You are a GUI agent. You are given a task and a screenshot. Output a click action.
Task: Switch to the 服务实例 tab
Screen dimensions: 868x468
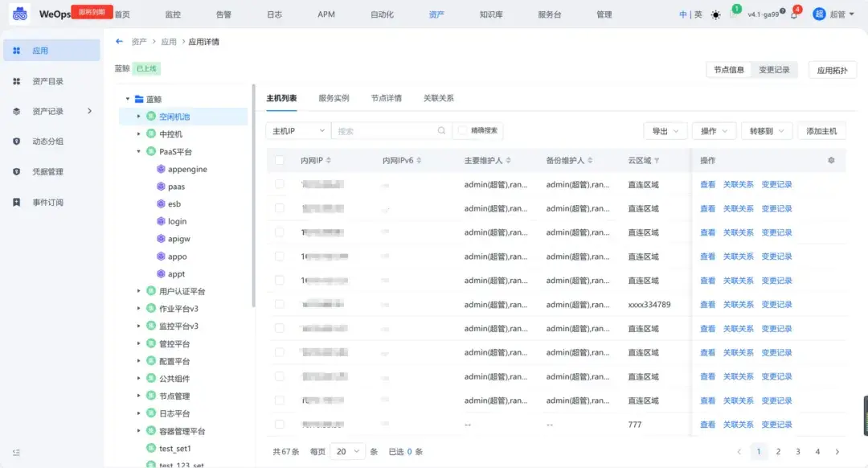[x=334, y=98]
